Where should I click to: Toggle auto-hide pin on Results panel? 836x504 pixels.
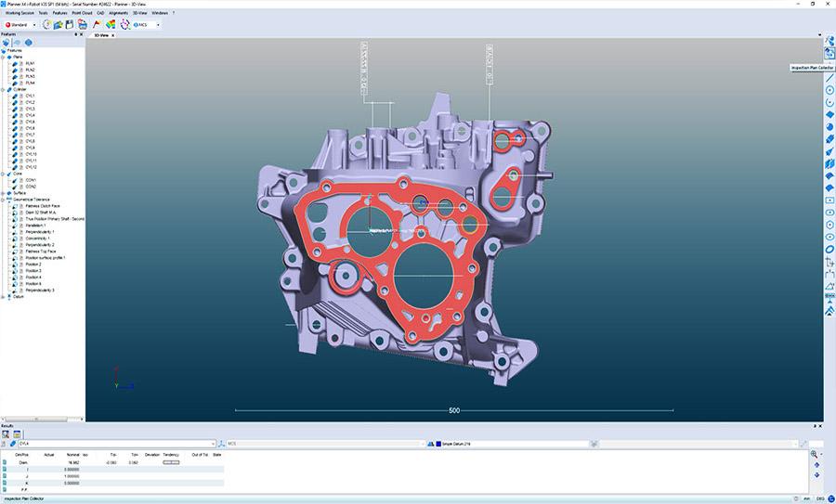(x=815, y=426)
